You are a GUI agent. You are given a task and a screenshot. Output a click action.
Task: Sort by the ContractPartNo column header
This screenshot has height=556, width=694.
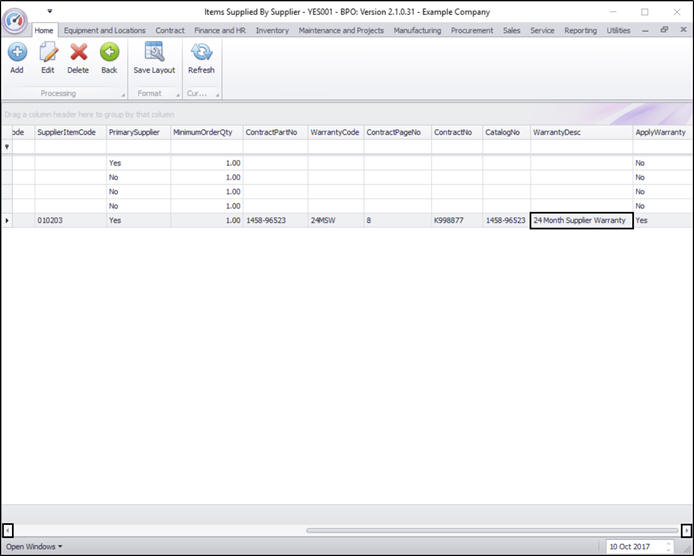275,132
